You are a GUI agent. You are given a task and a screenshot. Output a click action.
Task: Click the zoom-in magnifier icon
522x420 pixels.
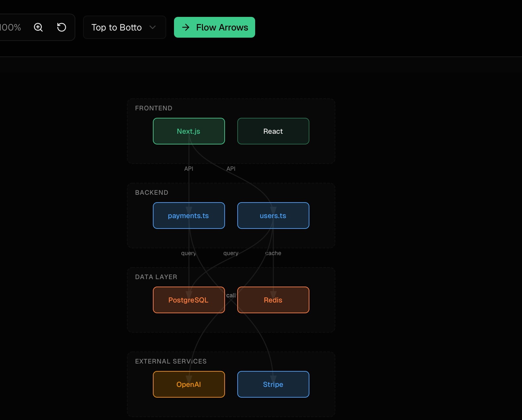38,27
